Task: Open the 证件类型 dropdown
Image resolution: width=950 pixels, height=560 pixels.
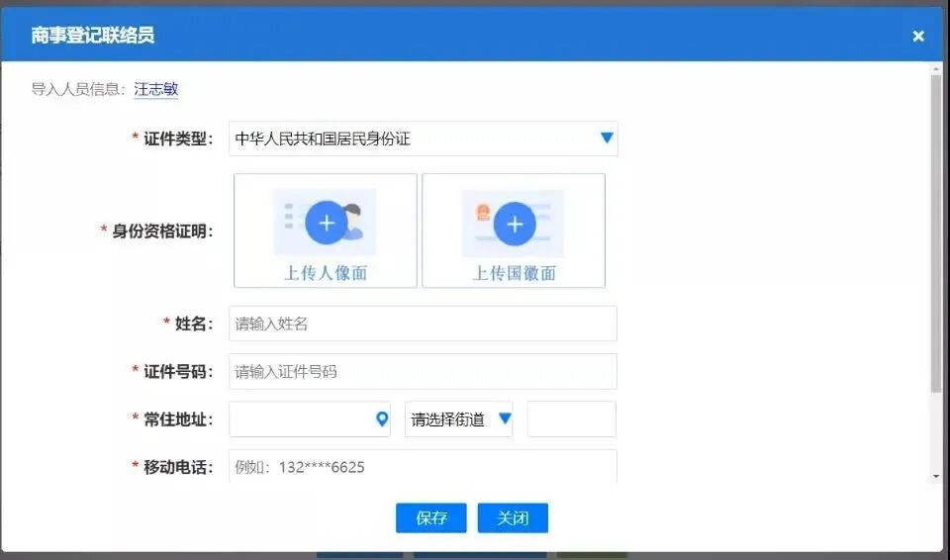Action: pos(423,139)
